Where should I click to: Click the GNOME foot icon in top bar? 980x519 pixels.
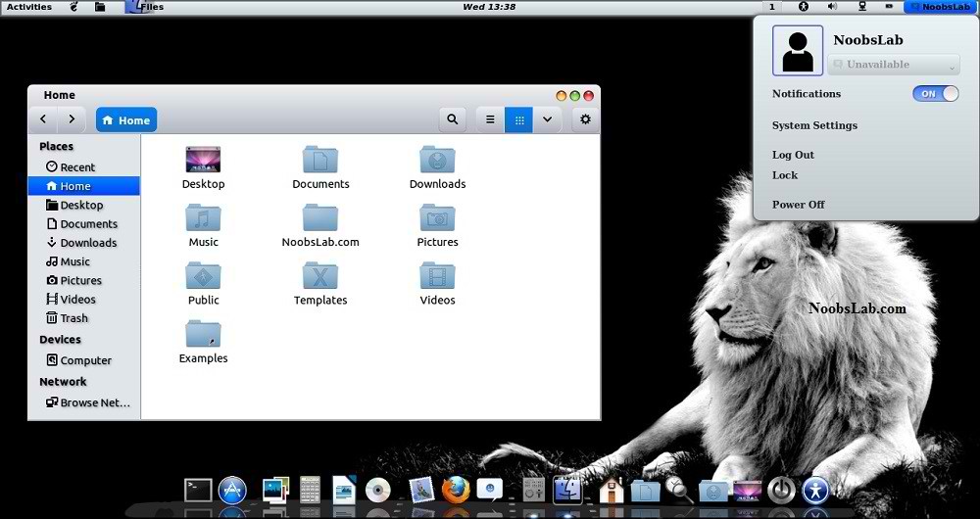coord(73,6)
